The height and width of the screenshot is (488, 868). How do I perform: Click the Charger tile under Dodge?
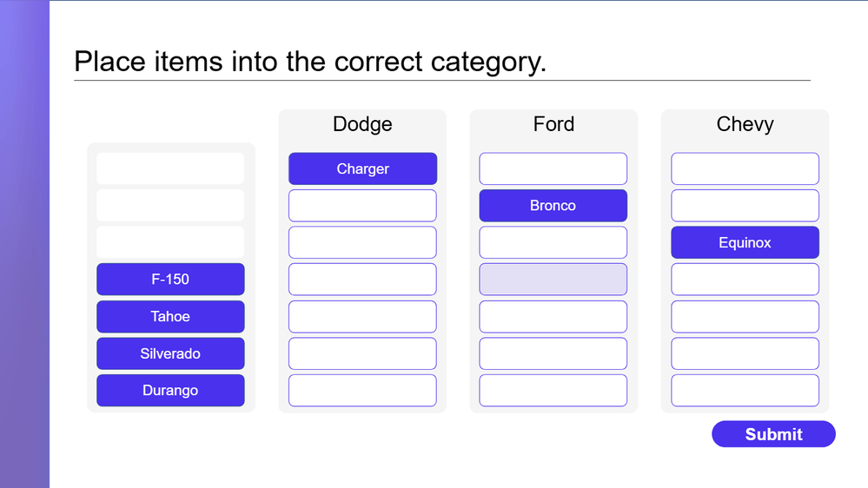[x=362, y=169]
